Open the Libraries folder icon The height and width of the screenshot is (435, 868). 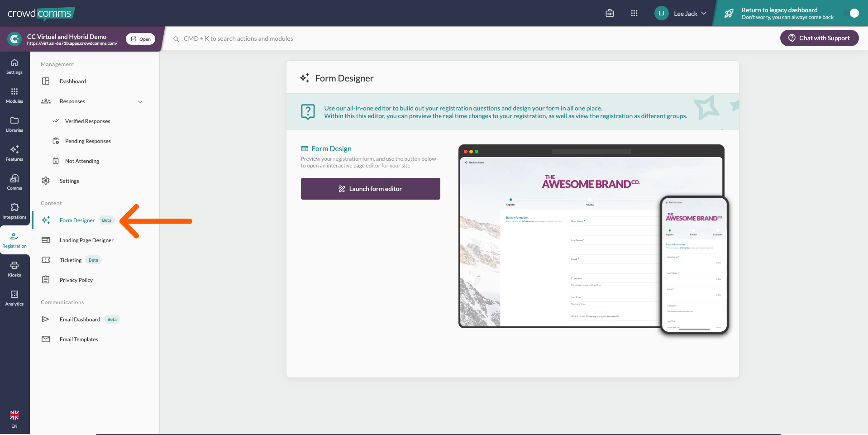click(x=14, y=124)
